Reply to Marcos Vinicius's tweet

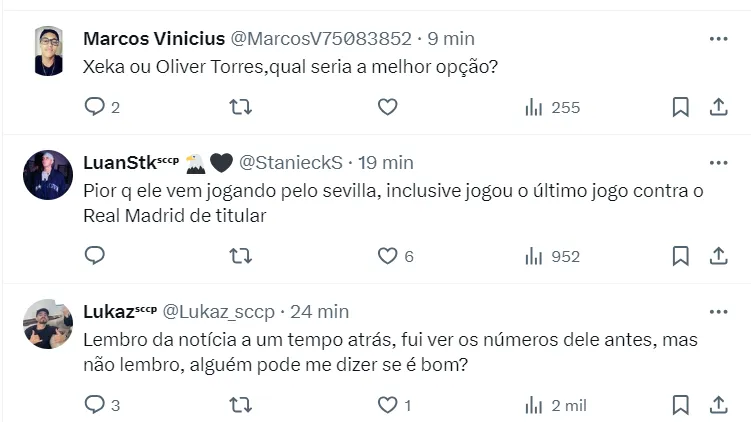pos(95,107)
